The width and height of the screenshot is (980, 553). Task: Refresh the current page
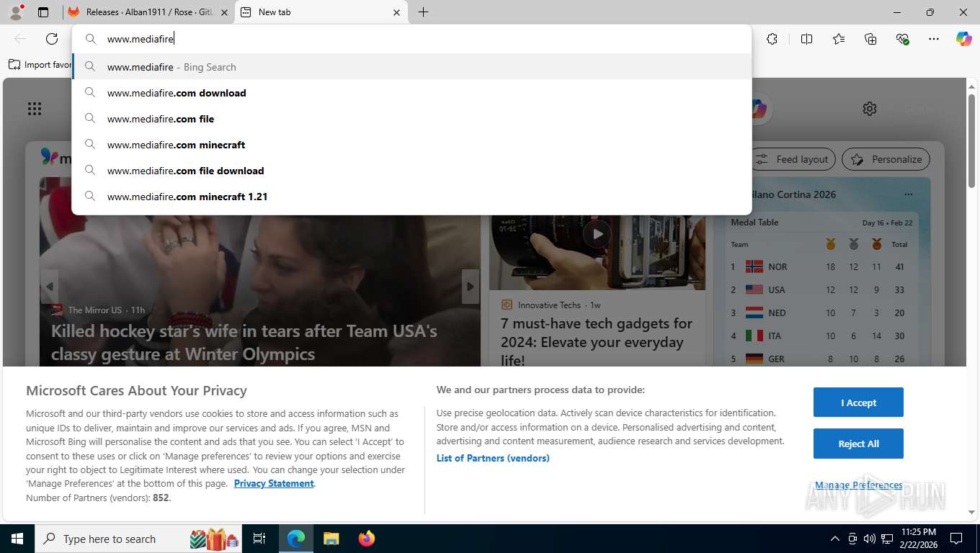pos(52,39)
